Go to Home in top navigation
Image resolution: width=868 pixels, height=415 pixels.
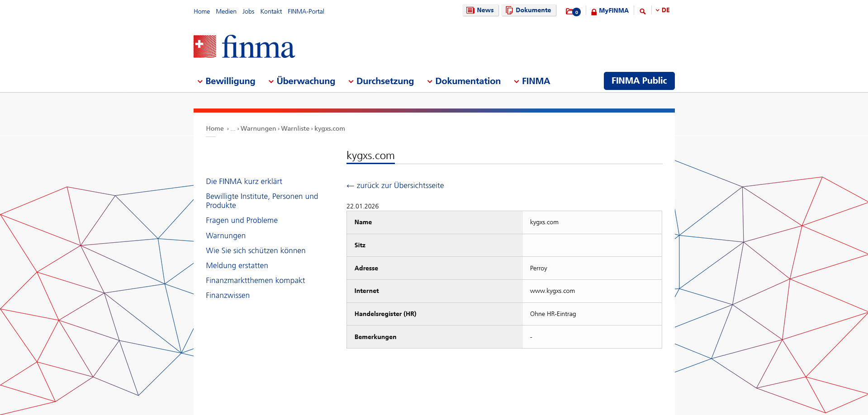pos(202,11)
